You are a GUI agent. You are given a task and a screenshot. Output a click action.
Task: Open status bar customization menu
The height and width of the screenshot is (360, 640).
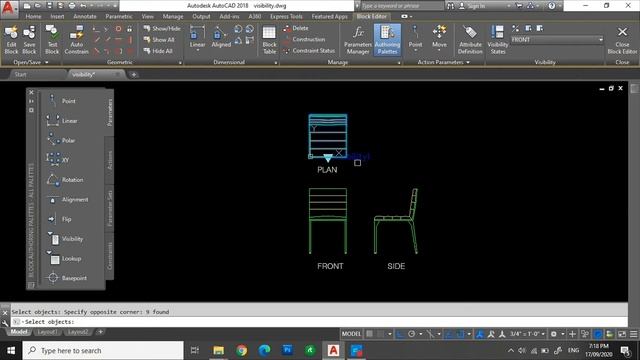point(633,334)
